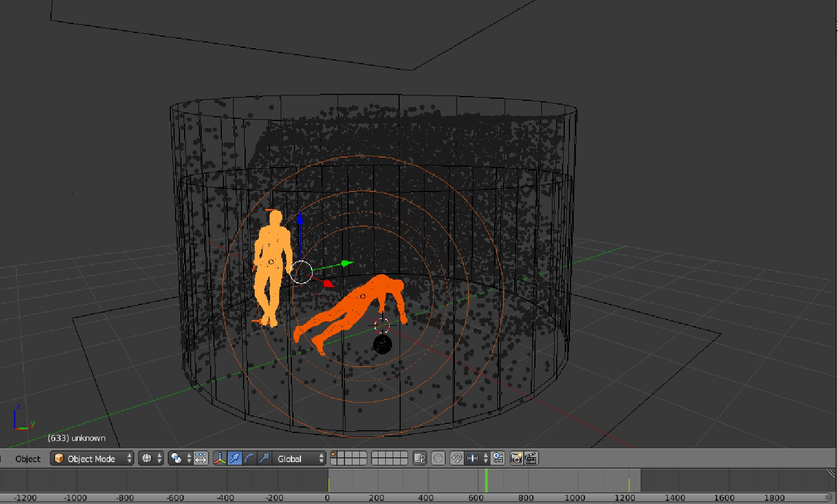
Task: Select the scale manipulator icon
Action: (264, 458)
